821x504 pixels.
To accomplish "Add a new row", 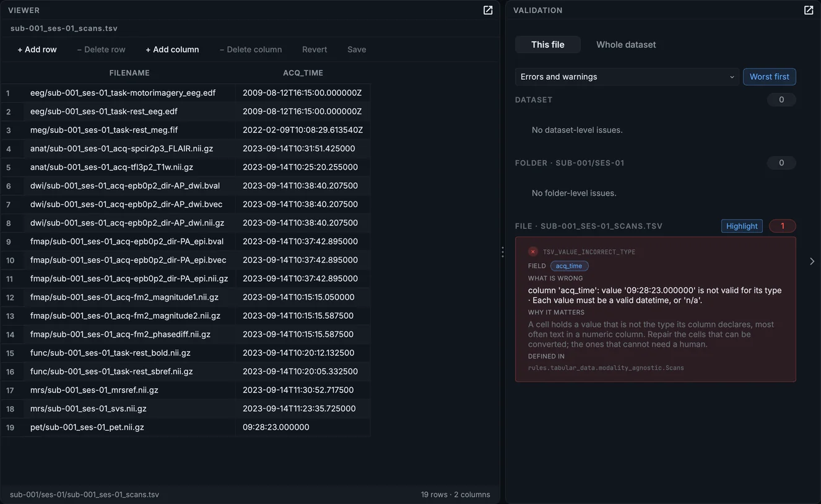I will coord(37,50).
